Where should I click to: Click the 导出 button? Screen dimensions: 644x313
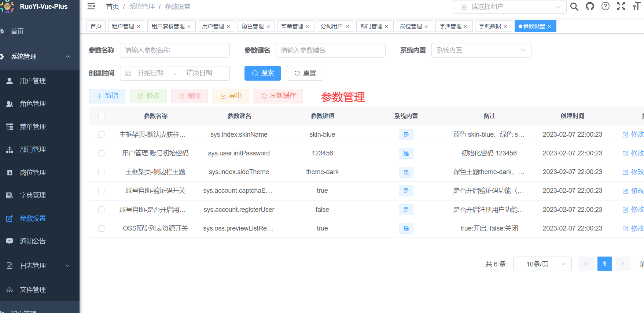[x=231, y=96]
